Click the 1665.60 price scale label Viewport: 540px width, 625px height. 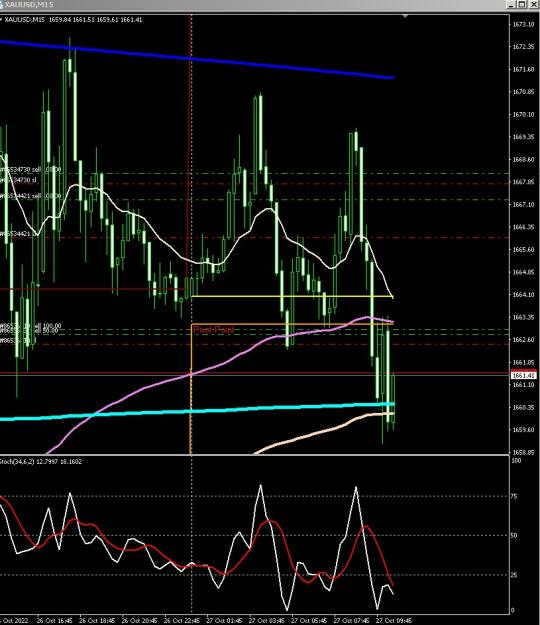click(x=523, y=250)
